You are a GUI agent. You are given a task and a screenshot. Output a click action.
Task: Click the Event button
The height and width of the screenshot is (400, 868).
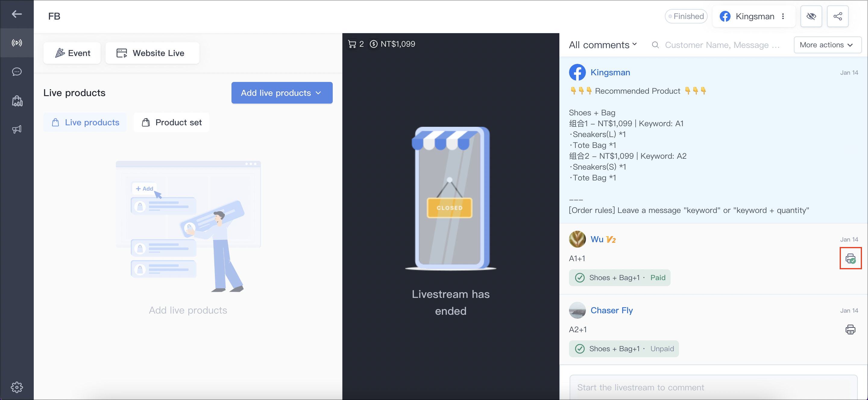72,53
